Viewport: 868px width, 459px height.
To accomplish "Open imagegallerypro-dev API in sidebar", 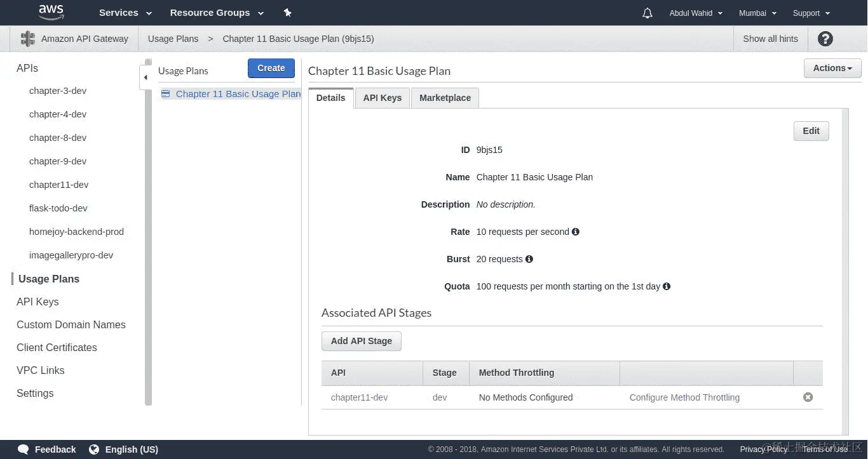I will tap(71, 255).
